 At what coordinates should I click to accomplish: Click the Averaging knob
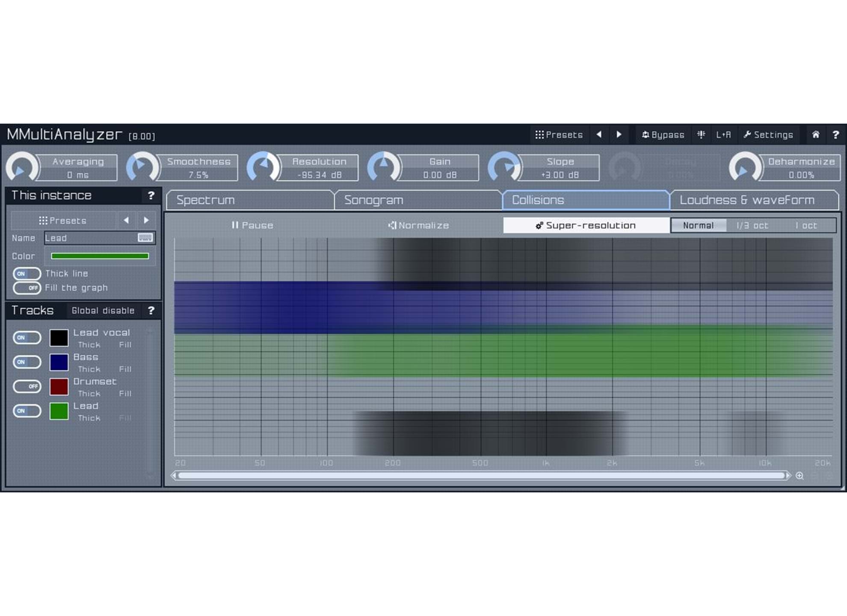22,167
